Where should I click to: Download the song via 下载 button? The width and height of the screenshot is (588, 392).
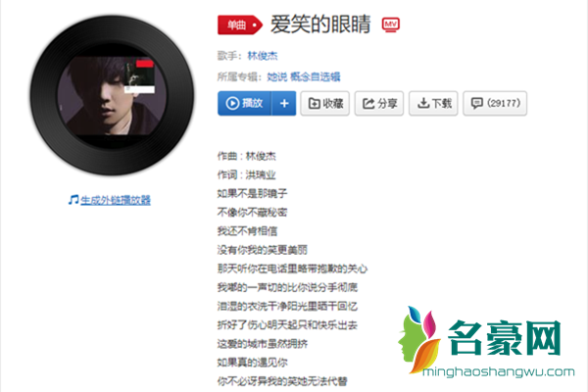pyautogui.click(x=433, y=103)
